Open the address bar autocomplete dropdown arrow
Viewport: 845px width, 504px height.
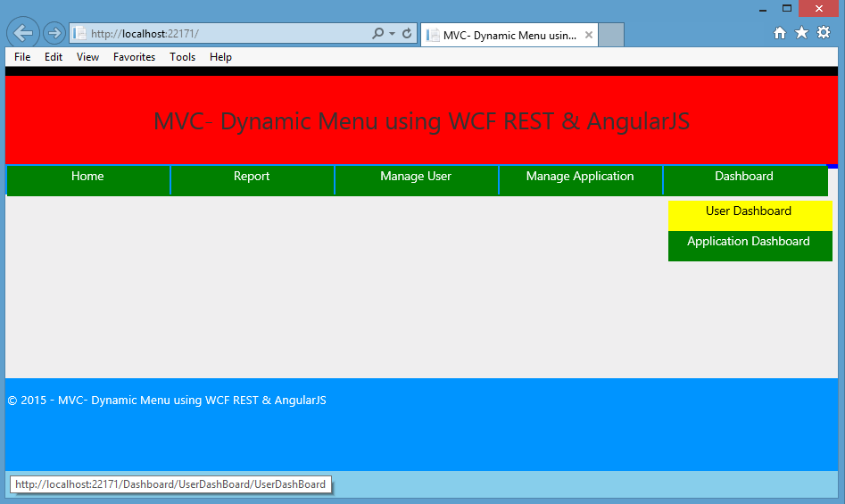point(393,33)
